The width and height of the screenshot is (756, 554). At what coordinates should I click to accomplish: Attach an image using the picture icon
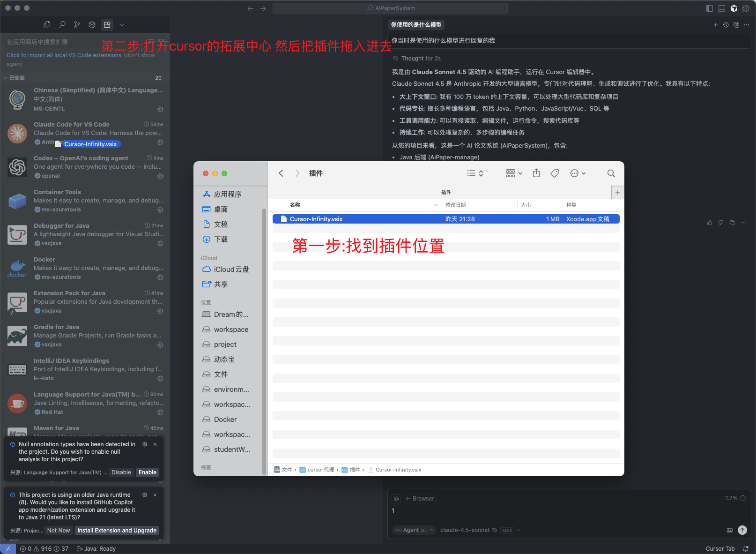point(729,530)
